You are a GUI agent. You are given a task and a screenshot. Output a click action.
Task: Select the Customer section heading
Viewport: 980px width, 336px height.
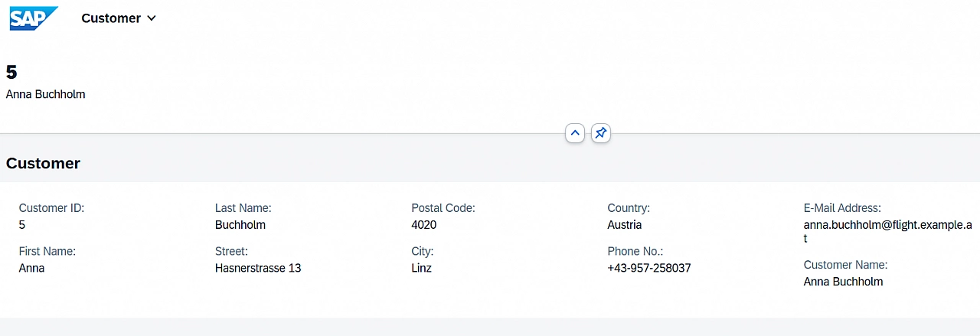[x=43, y=163]
